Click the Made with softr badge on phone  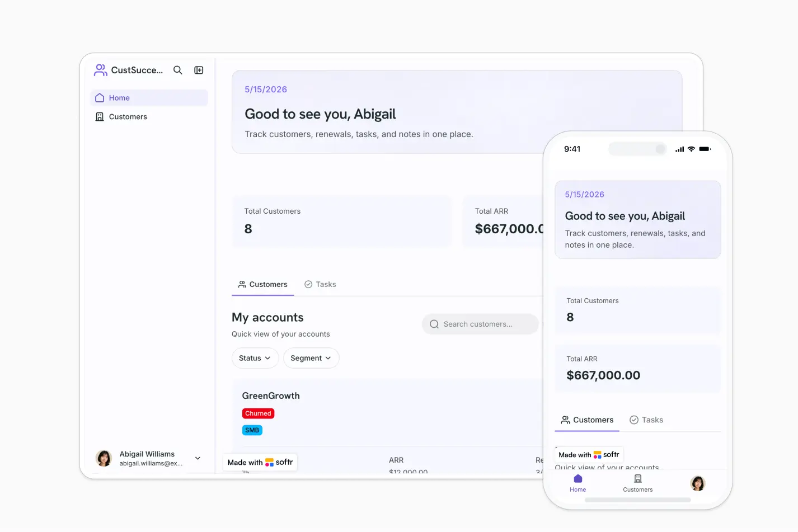click(x=589, y=455)
